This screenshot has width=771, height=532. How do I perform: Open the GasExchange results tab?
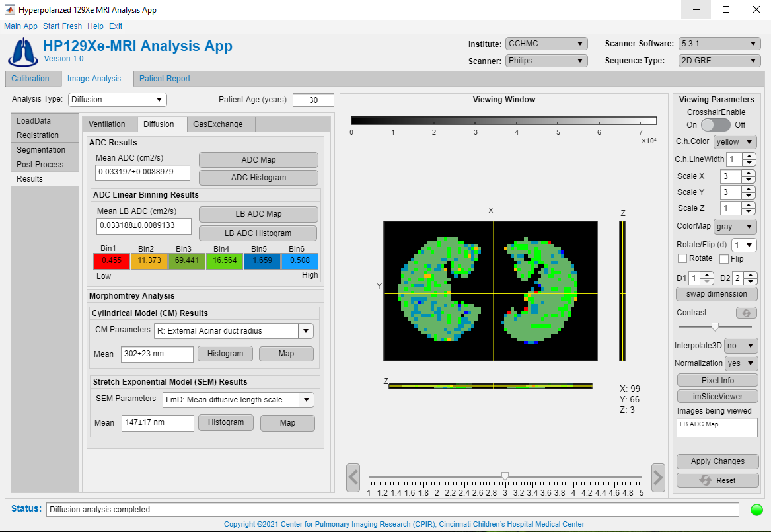coord(217,124)
